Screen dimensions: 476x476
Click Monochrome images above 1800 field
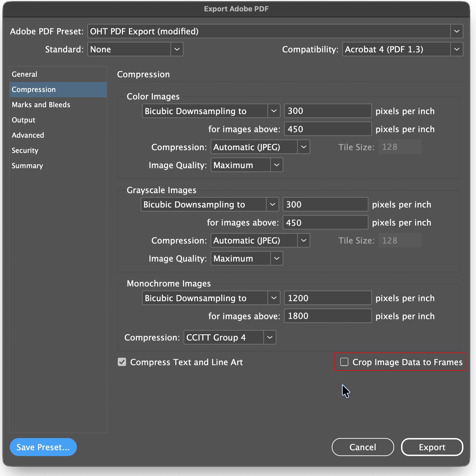pyautogui.click(x=327, y=316)
